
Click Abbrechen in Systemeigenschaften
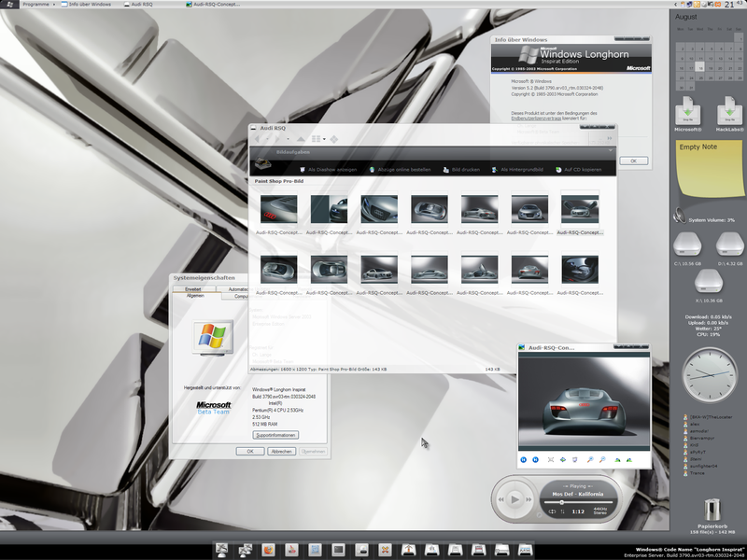point(281,451)
